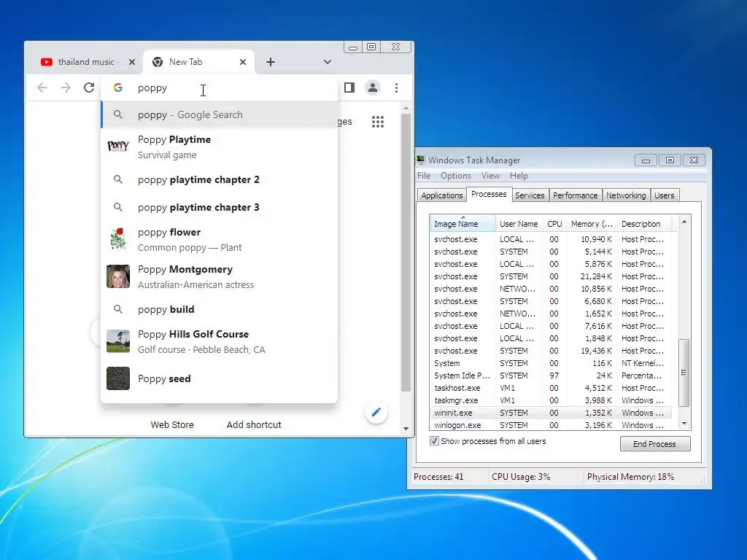This screenshot has width=747, height=560.
Task: Close the New Tab tab
Action: pos(243,62)
